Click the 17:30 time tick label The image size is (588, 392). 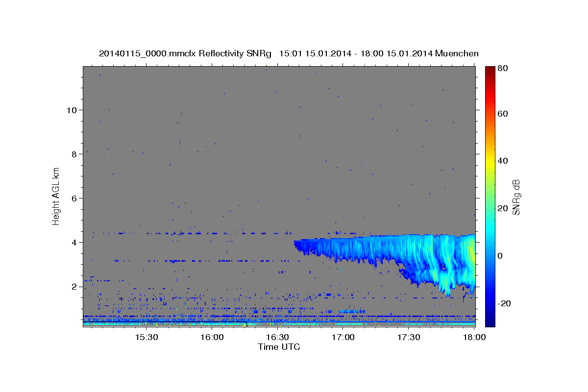click(409, 338)
